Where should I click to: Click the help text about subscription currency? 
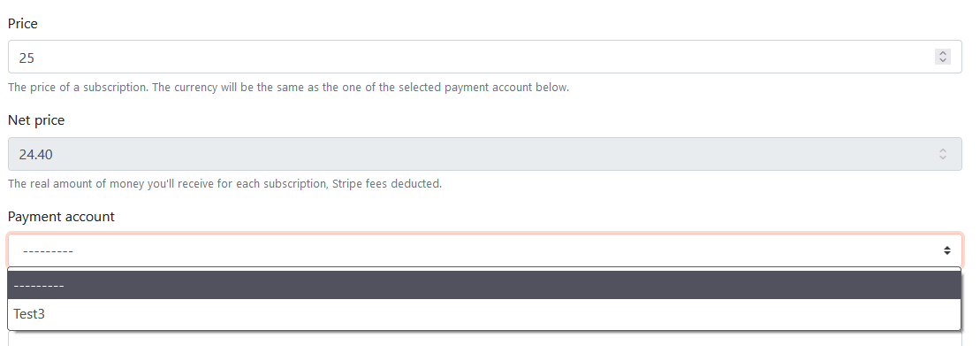click(288, 87)
